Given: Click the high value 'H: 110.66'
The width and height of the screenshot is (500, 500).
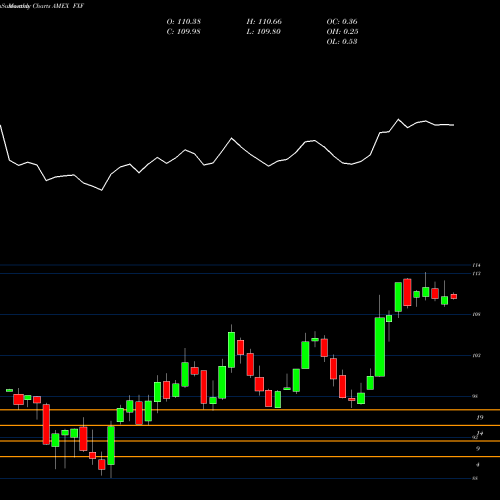Looking at the screenshot, I should (x=264, y=22).
